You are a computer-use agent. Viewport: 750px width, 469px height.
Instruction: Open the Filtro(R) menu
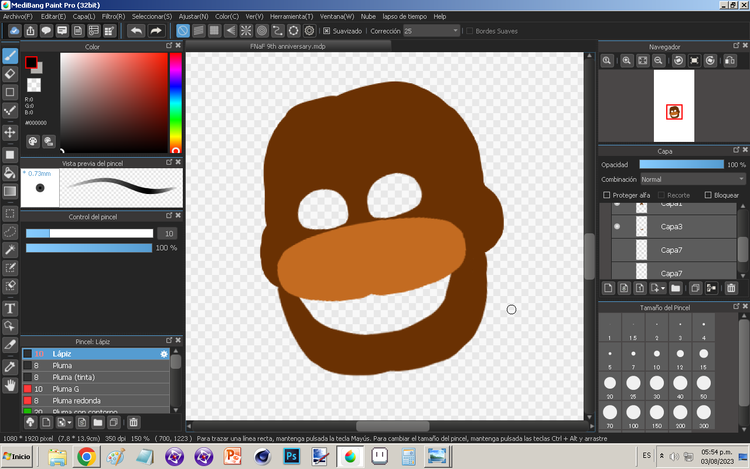click(113, 16)
